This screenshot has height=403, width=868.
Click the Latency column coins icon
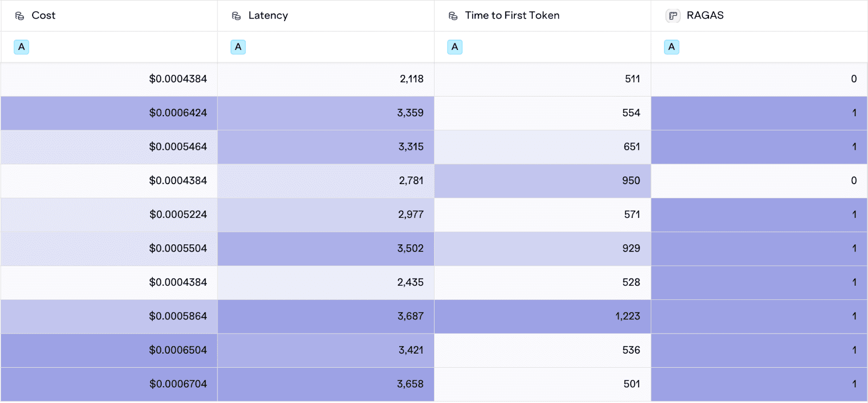tap(236, 16)
